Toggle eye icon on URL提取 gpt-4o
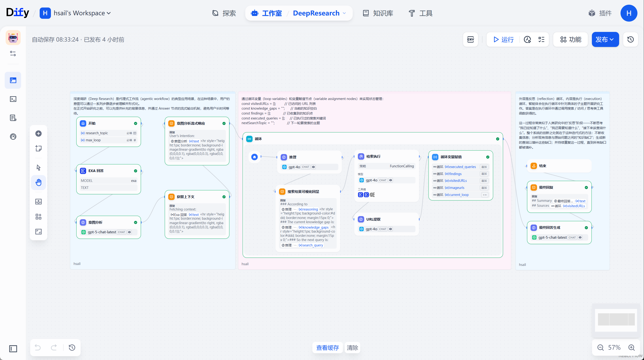644x360 pixels. pyautogui.click(x=391, y=229)
